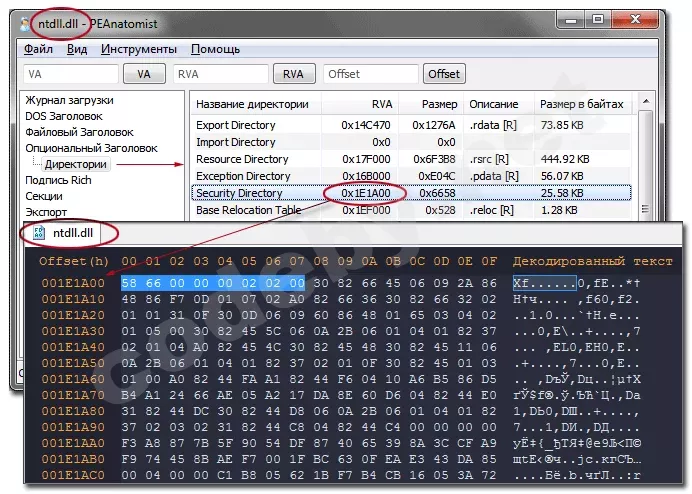Click the scroll up arrow of directory list
The width and height of the screenshot is (692, 494).
(646, 102)
